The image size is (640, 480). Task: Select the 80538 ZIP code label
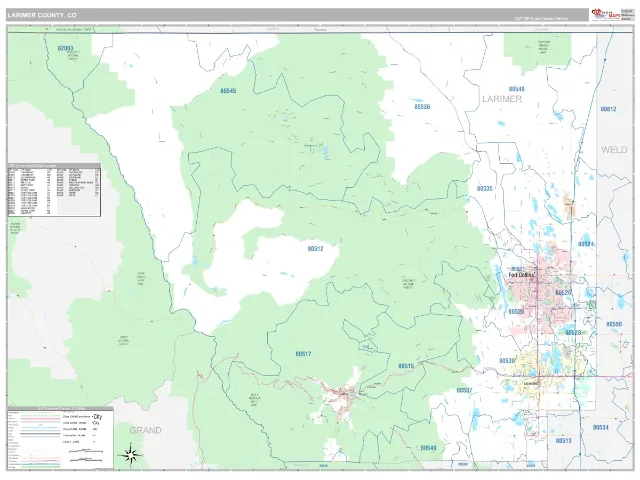pyautogui.click(x=507, y=361)
